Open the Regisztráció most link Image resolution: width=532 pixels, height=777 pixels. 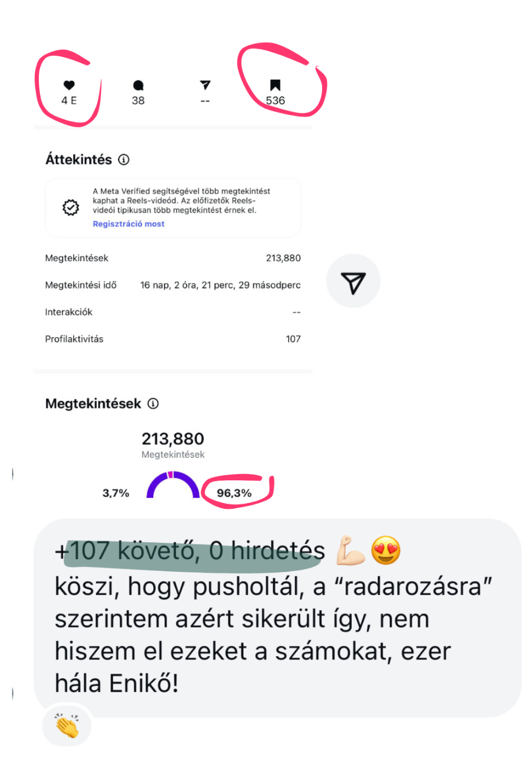tap(128, 224)
